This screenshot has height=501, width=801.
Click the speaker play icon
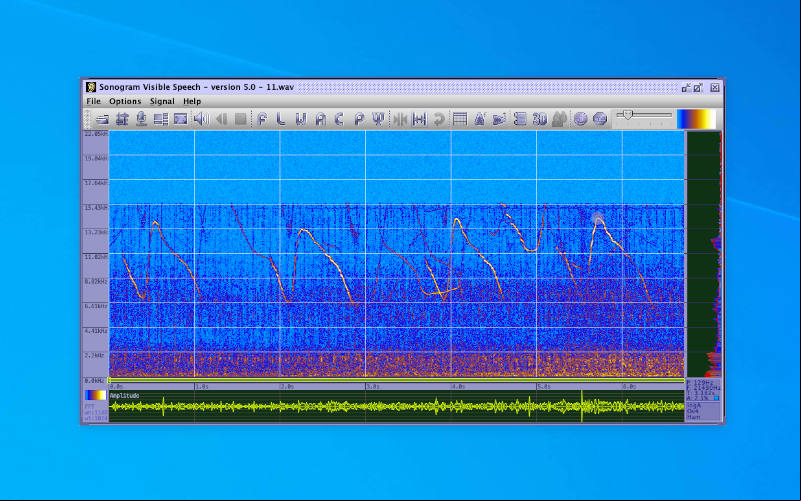tap(201, 120)
